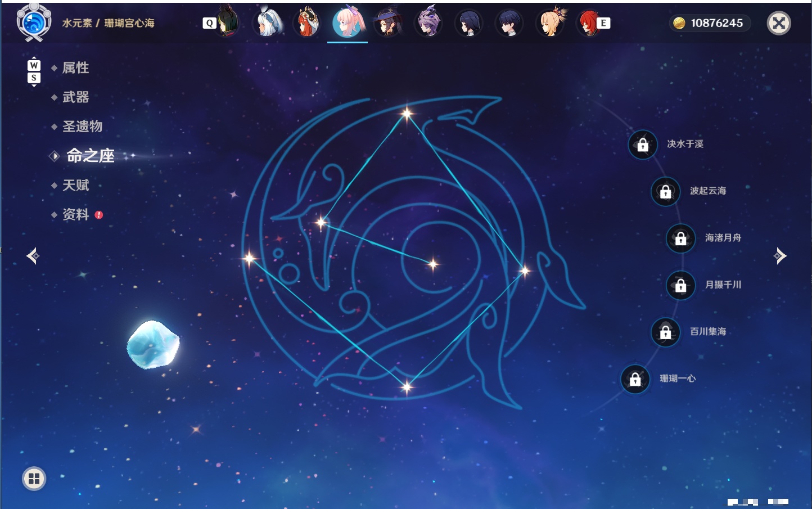Click the Mora balance 10876245
This screenshot has height=509, width=812.
(717, 23)
